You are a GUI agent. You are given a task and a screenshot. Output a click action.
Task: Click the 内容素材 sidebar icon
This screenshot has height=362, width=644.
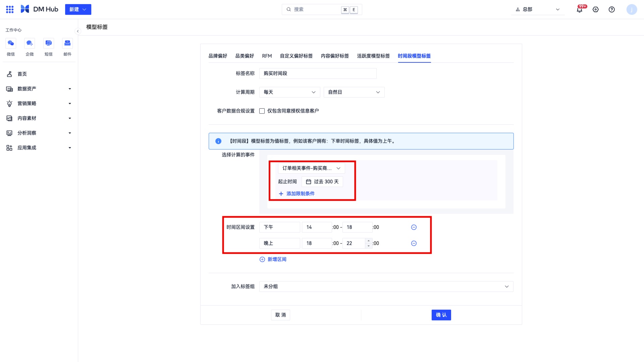[x=9, y=118]
